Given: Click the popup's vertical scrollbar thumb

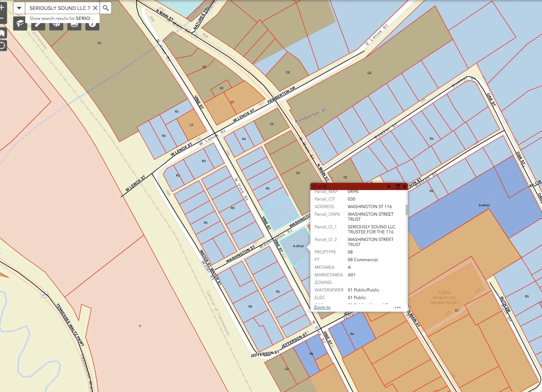Looking at the screenshot, I should click(x=406, y=210).
